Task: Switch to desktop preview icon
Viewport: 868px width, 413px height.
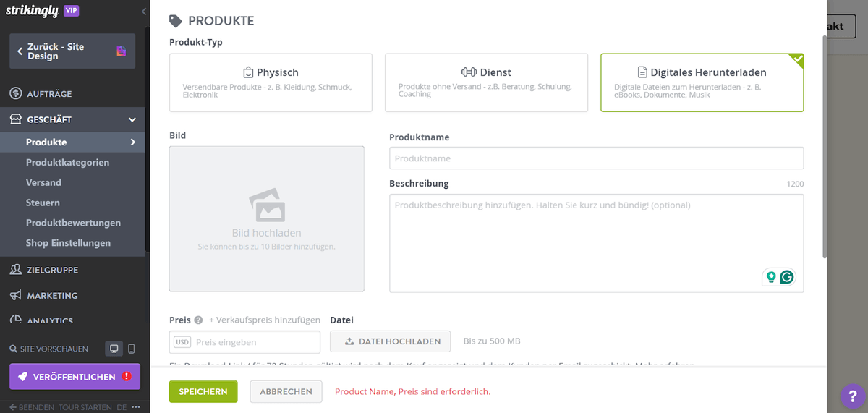Action: coord(114,349)
